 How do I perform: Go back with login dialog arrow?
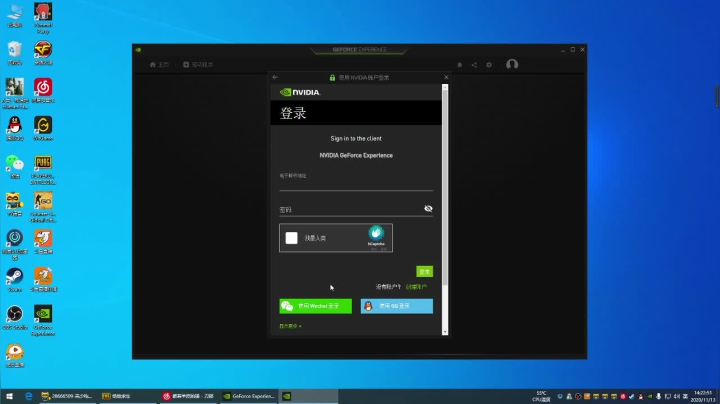275,77
